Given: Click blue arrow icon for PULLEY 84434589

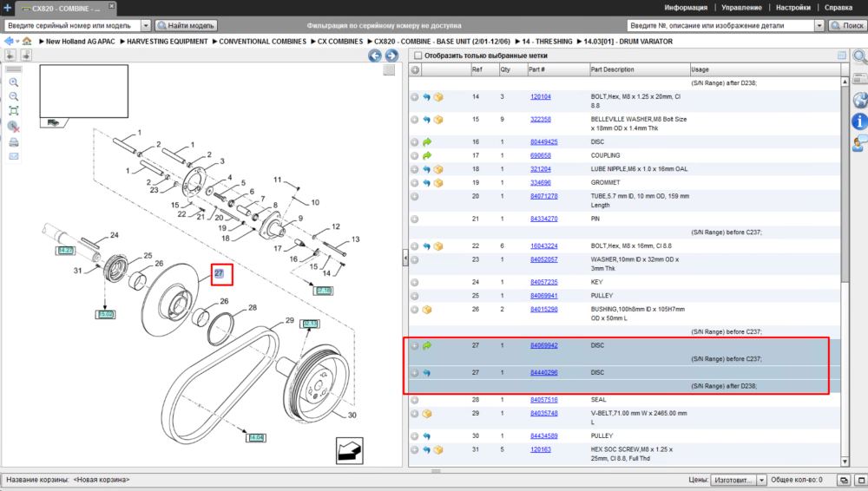Looking at the screenshot, I should 427,436.
